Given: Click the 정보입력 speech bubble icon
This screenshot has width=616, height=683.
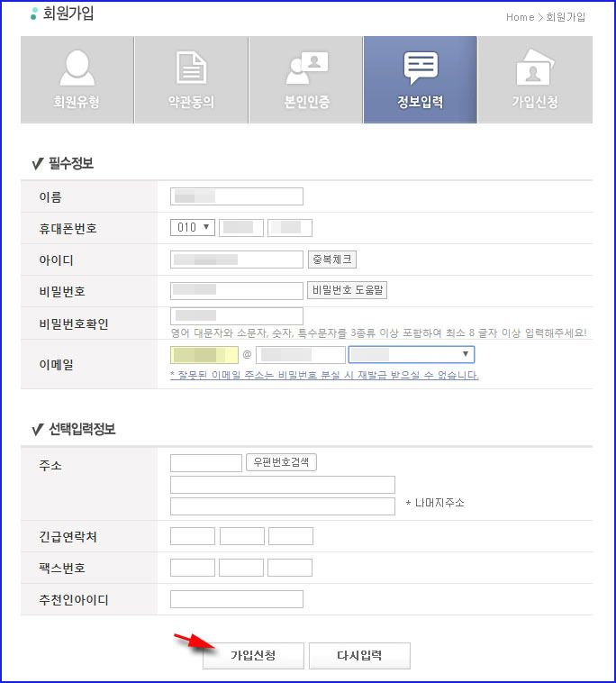Looking at the screenshot, I should 421,68.
